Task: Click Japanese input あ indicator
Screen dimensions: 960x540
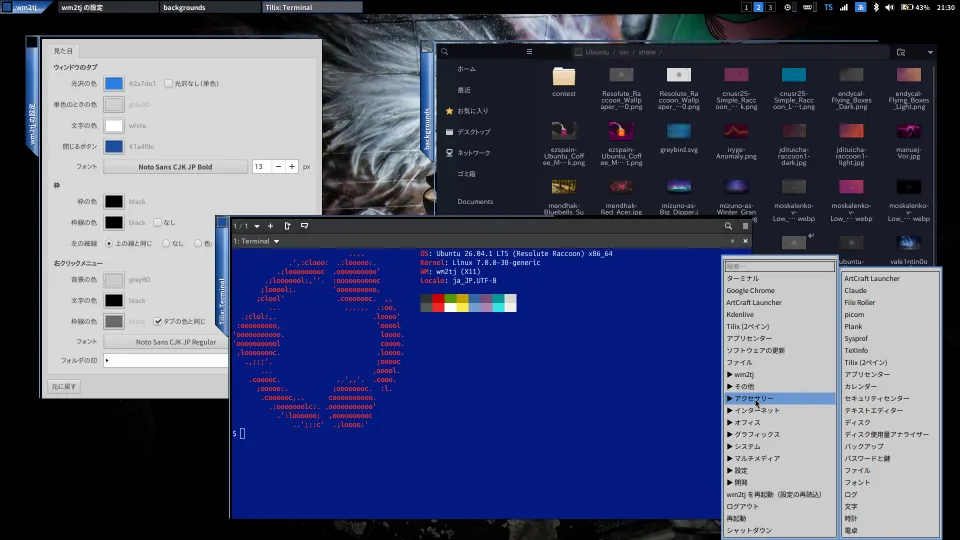Action: click(860, 7)
